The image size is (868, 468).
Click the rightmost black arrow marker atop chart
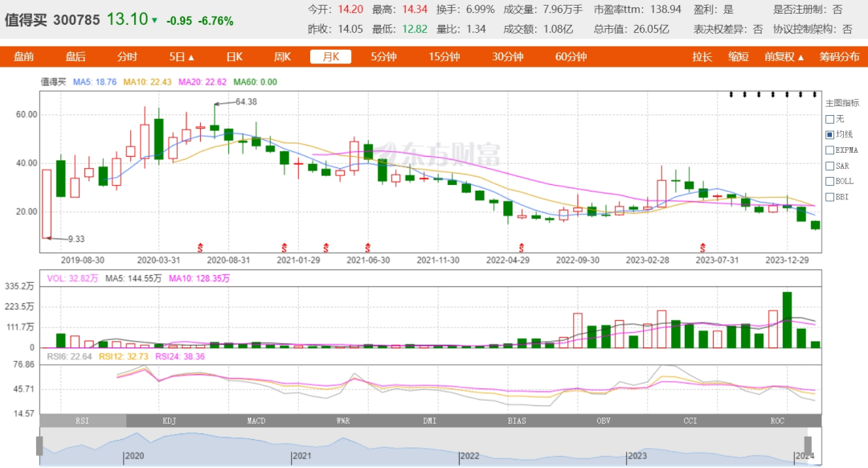point(815,94)
